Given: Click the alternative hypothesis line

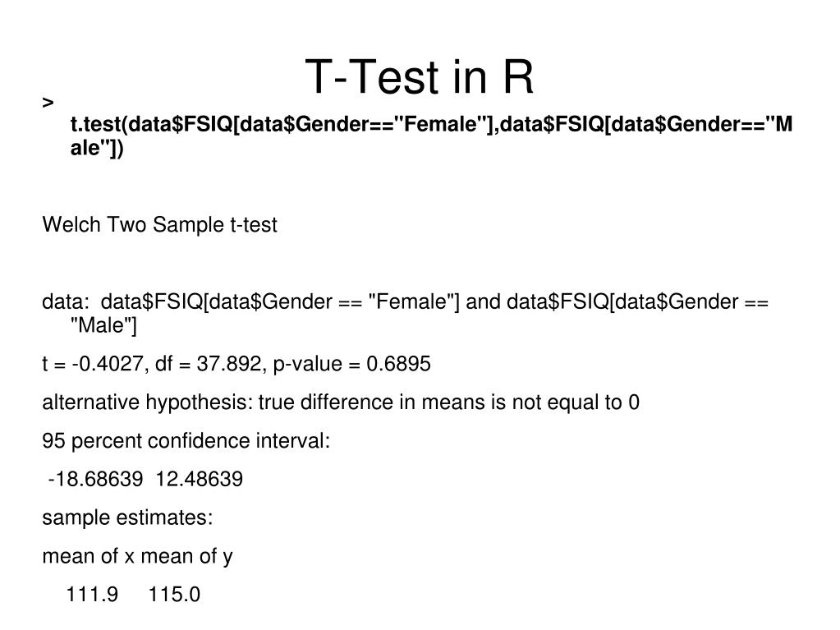Looking at the screenshot, I should click(341, 402).
